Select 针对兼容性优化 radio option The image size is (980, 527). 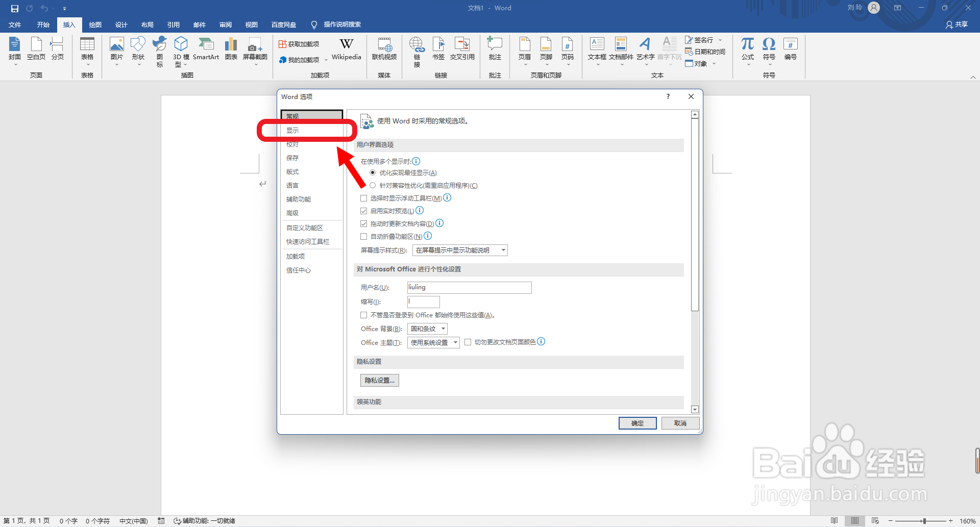(373, 186)
